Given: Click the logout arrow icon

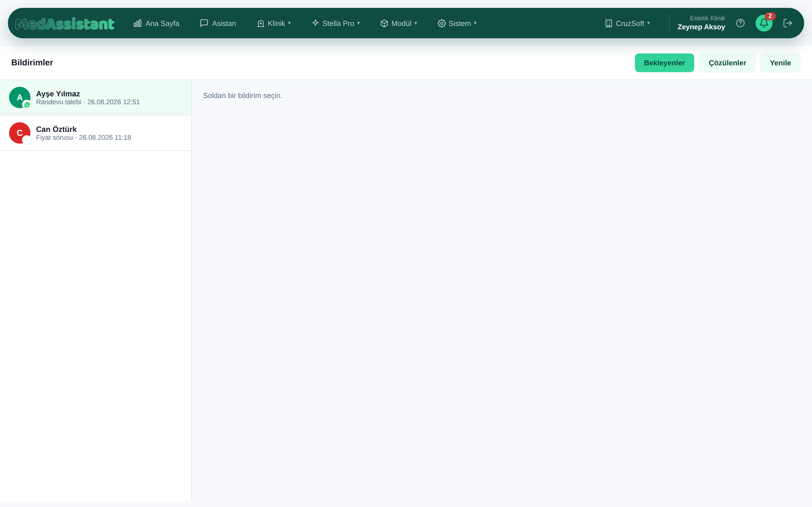Looking at the screenshot, I should pos(787,23).
